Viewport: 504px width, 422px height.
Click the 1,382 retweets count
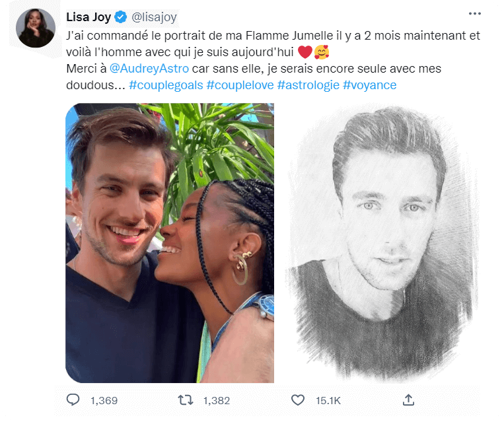point(216,400)
